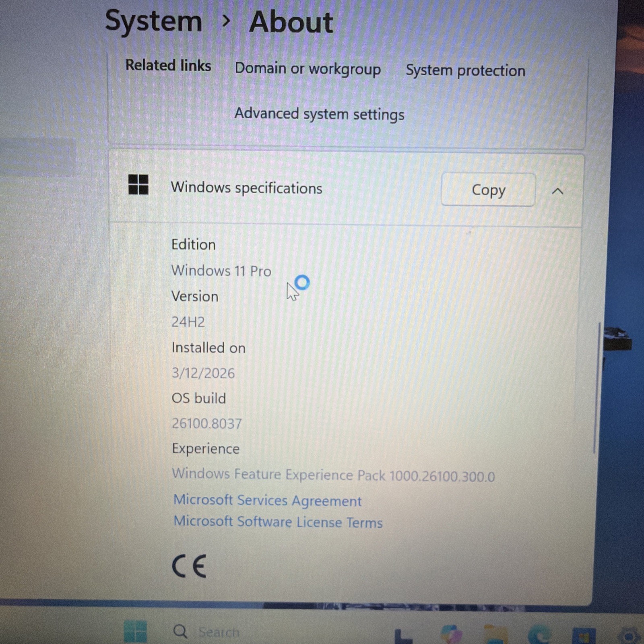Select the 24H2 version value

click(188, 322)
